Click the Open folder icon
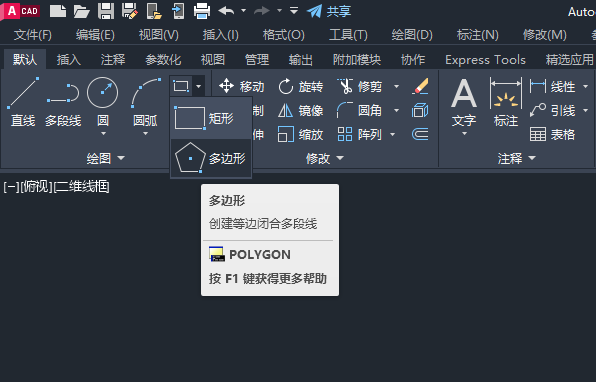This screenshot has width=596, height=382. click(81, 11)
